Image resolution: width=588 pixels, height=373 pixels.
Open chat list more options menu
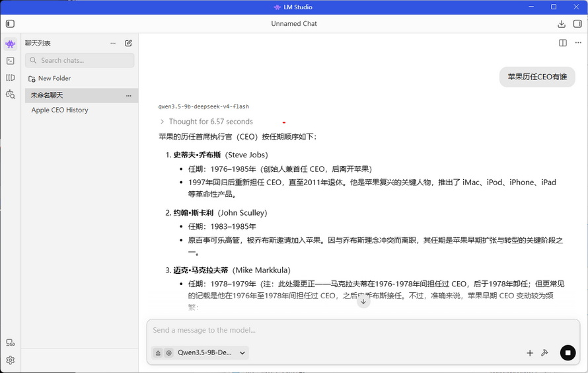click(x=113, y=43)
